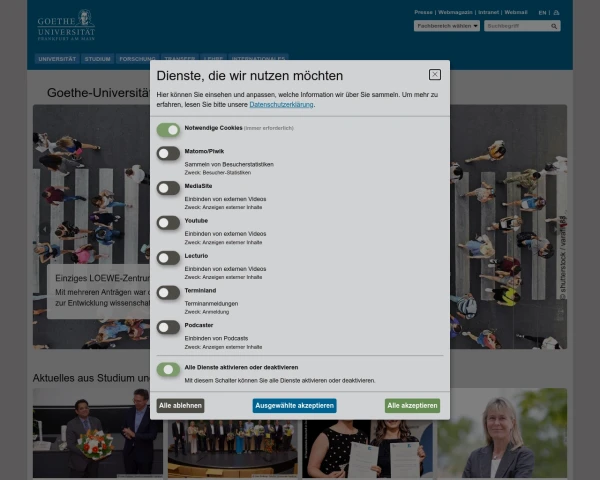600x480 pixels.
Task: Click Ausgewählte akzeptieren button
Action: [294, 405]
